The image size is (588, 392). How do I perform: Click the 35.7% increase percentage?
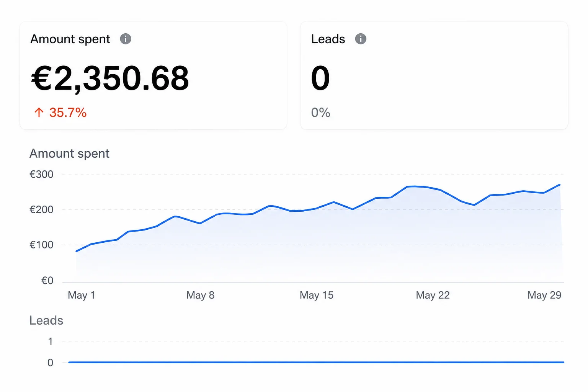click(68, 113)
